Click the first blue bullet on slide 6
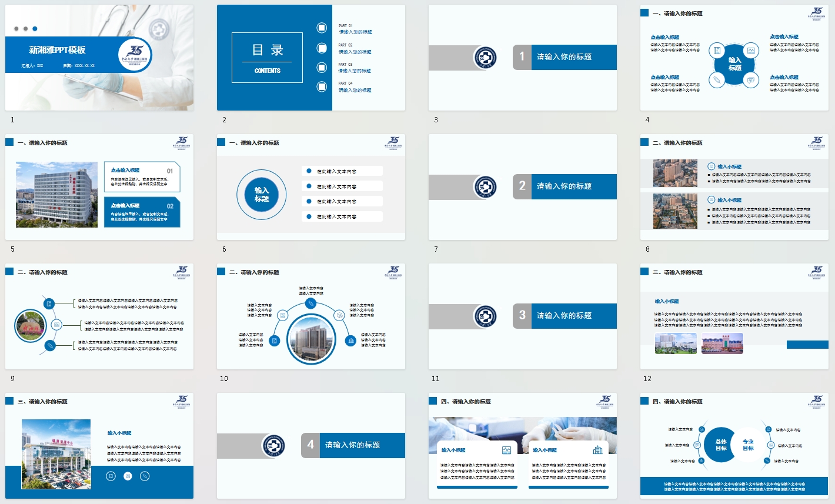 (309, 171)
